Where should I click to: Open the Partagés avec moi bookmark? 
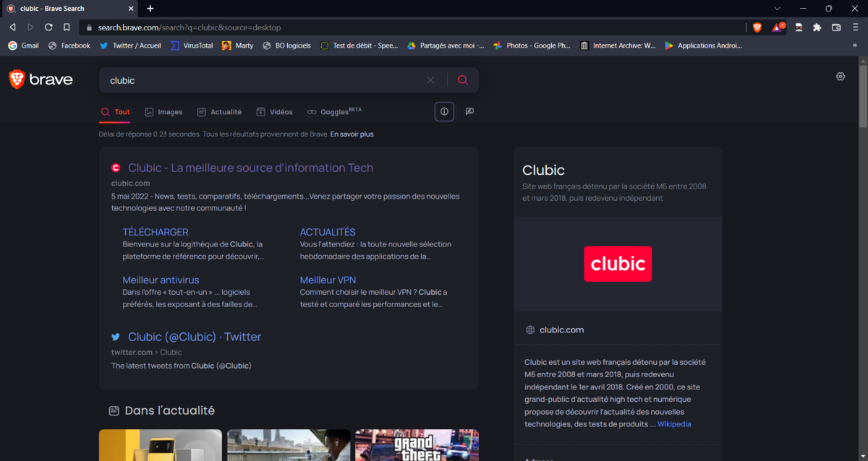pyautogui.click(x=446, y=46)
